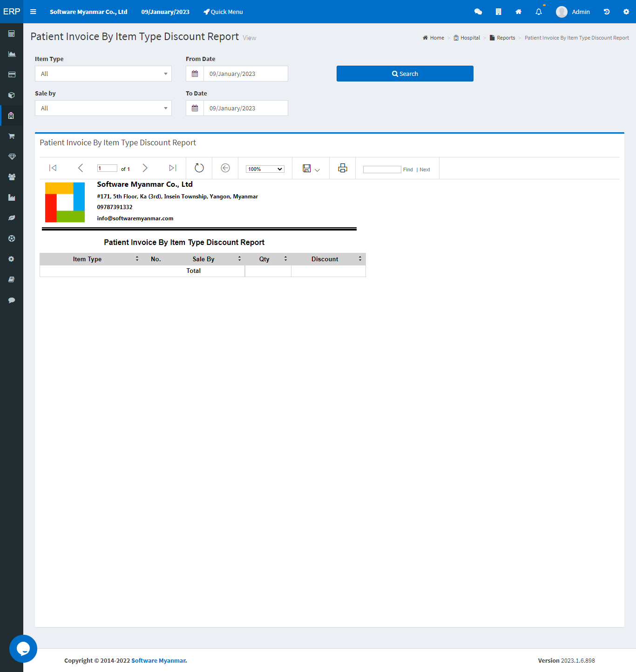Screen dimensions: 636x672
Task: Open Quick Menu
Action: pos(223,12)
